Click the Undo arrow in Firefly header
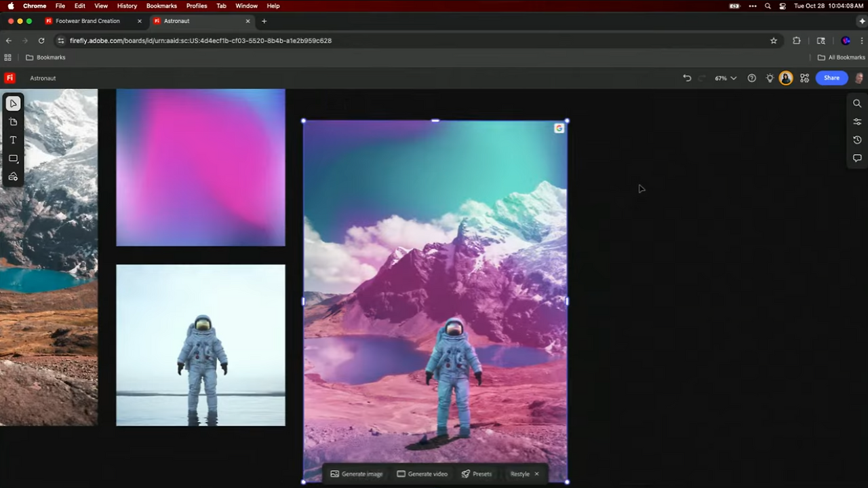 pos(687,78)
